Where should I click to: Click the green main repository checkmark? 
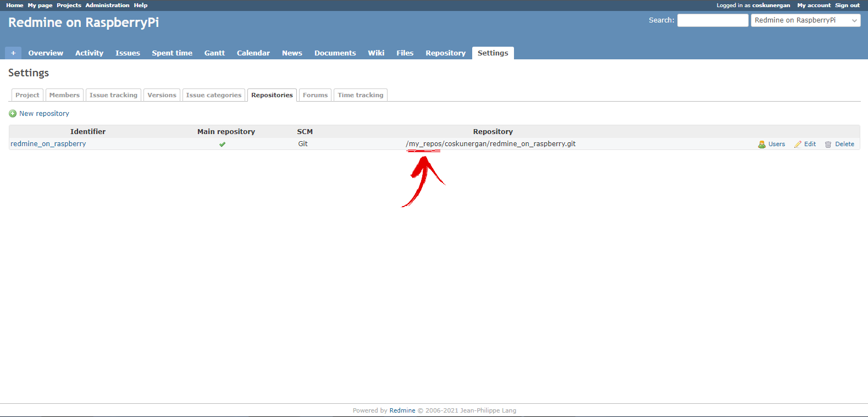223,144
